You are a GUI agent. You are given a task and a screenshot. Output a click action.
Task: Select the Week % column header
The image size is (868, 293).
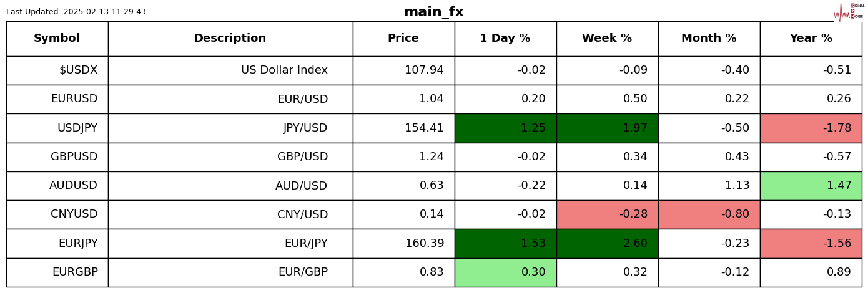[x=607, y=39]
